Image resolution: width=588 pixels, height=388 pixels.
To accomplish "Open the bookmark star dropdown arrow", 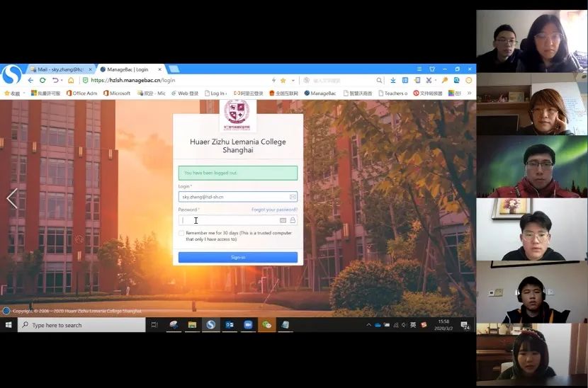I will coord(293,80).
